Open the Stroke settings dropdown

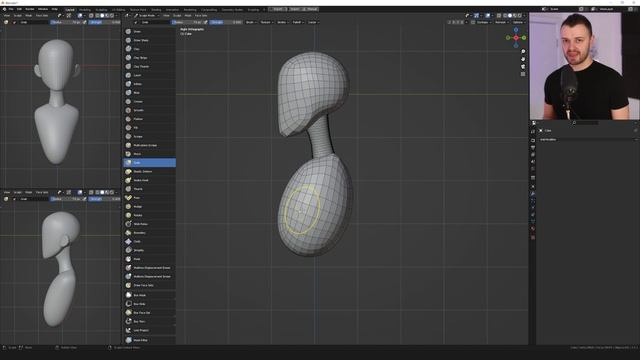(282, 22)
